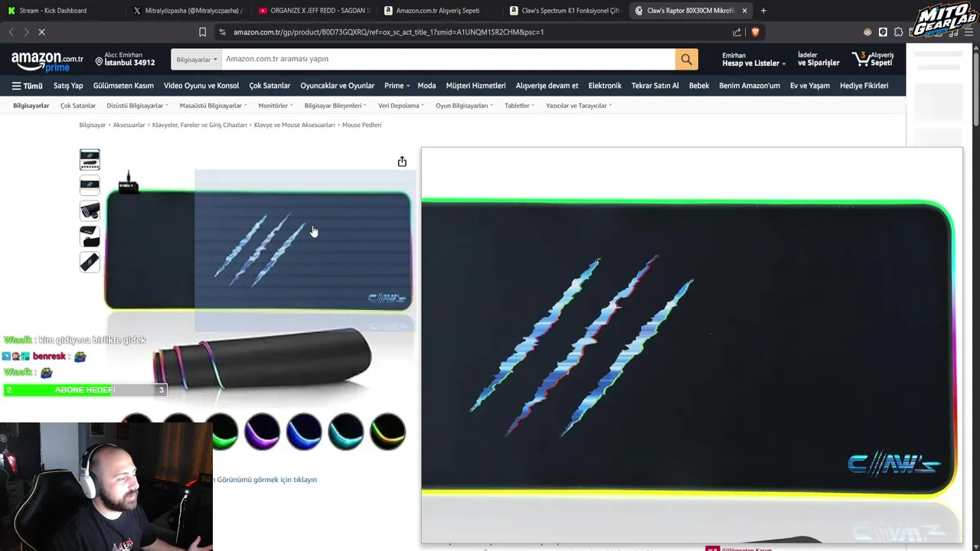Click the main mousepad product image
The image size is (980, 551).
pos(259,251)
